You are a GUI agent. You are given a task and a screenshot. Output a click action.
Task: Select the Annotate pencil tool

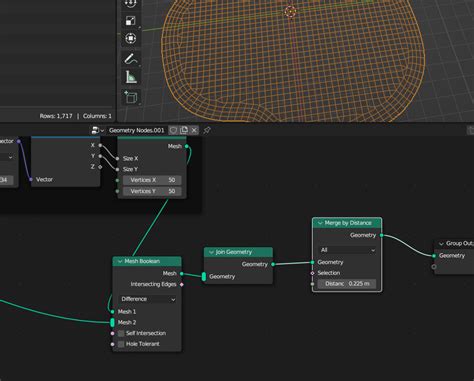click(x=130, y=59)
